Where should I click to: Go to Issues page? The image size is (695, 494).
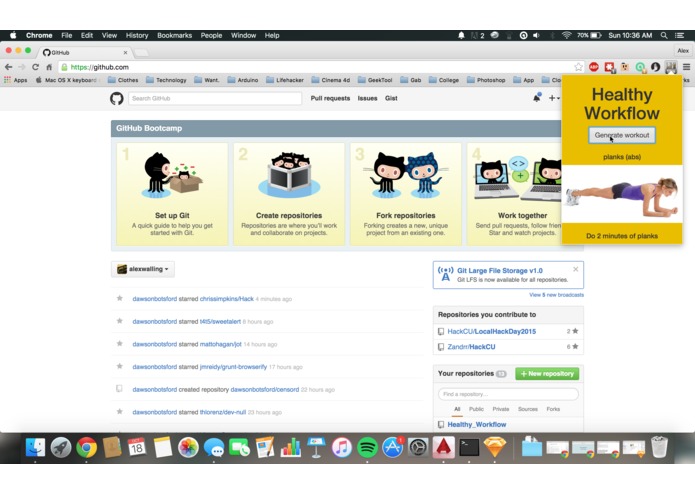click(x=367, y=98)
